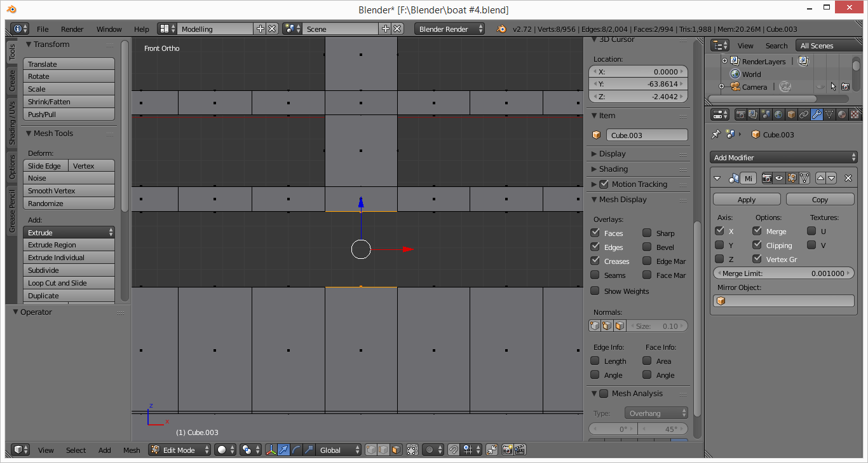Toggle Show Weights in Mesh Display
The height and width of the screenshot is (463, 868).
[x=594, y=291]
